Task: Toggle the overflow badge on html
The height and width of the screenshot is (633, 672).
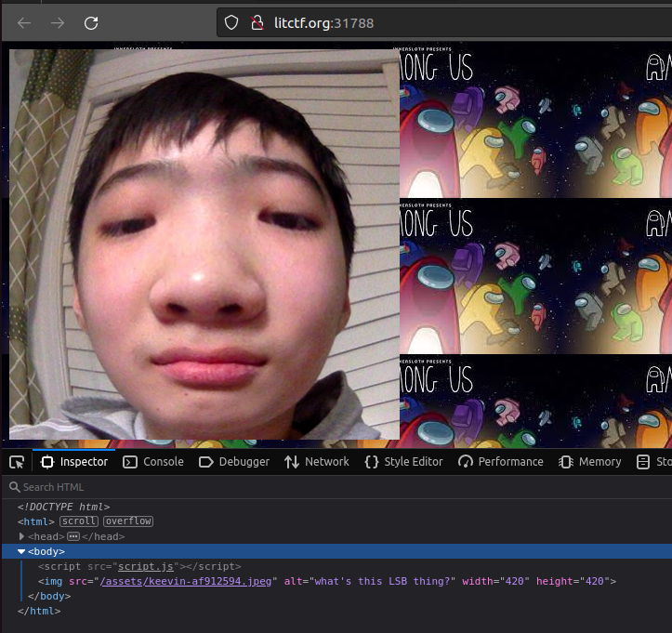Action: pyautogui.click(x=128, y=521)
